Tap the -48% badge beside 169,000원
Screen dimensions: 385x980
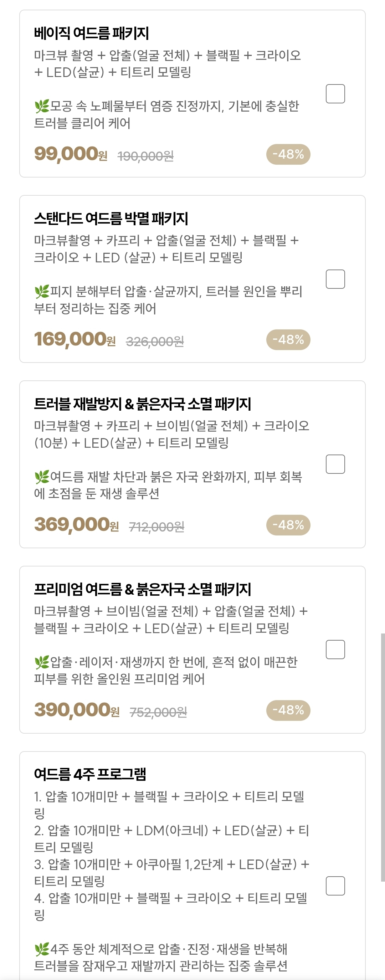pos(288,340)
